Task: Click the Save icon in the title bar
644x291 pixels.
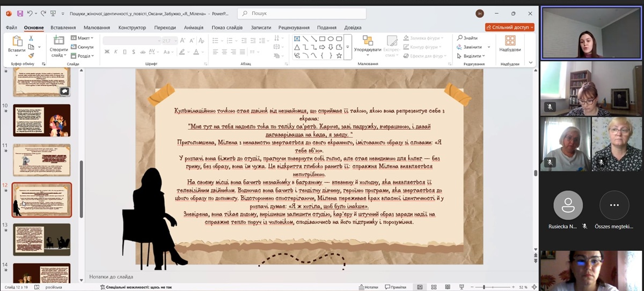Action: [x=20, y=13]
